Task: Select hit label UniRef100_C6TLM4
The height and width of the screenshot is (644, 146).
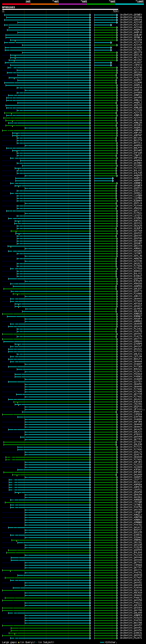Action: (131, 356)
